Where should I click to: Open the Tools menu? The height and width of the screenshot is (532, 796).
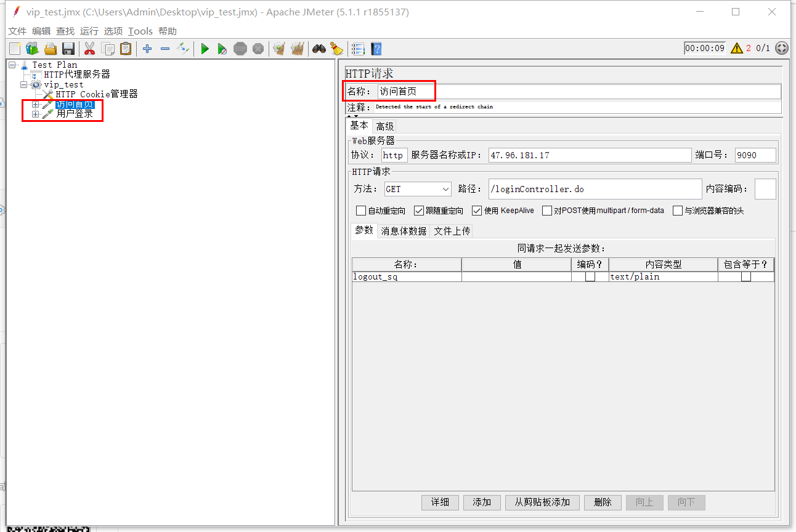[x=140, y=31]
